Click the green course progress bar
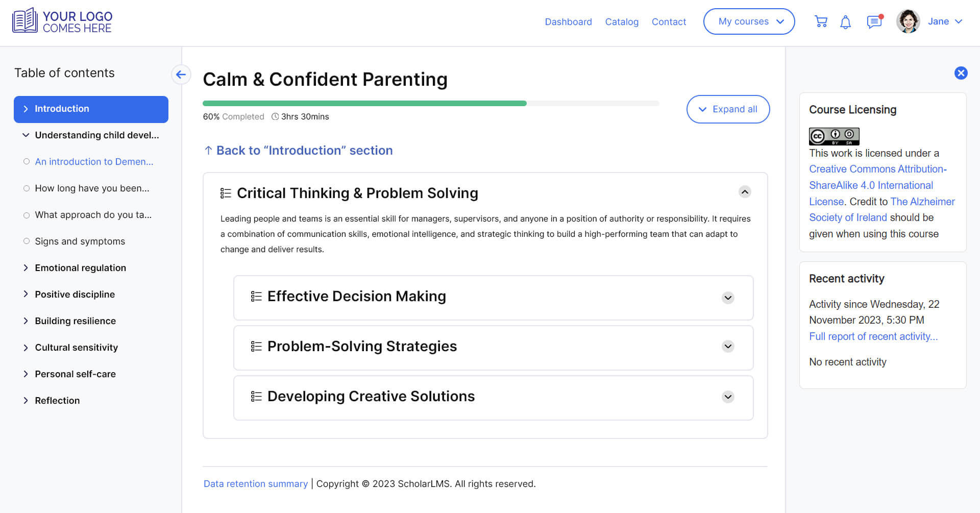This screenshot has width=980, height=513. click(x=364, y=103)
